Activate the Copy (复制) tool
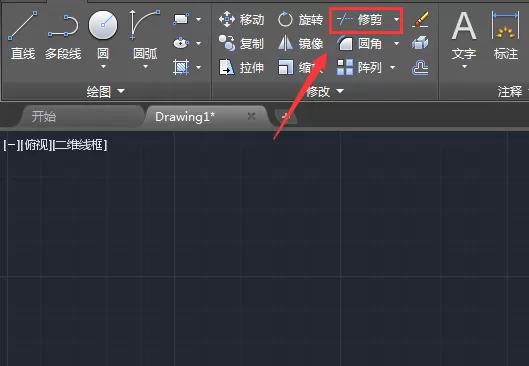The height and width of the screenshot is (366, 529). pyautogui.click(x=241, y=44)
